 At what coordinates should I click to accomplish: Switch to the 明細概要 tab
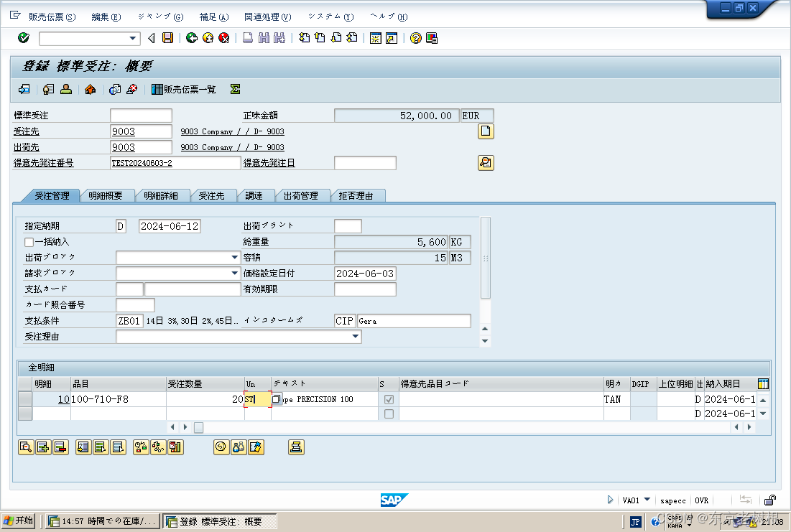click(x=106, y=196)
